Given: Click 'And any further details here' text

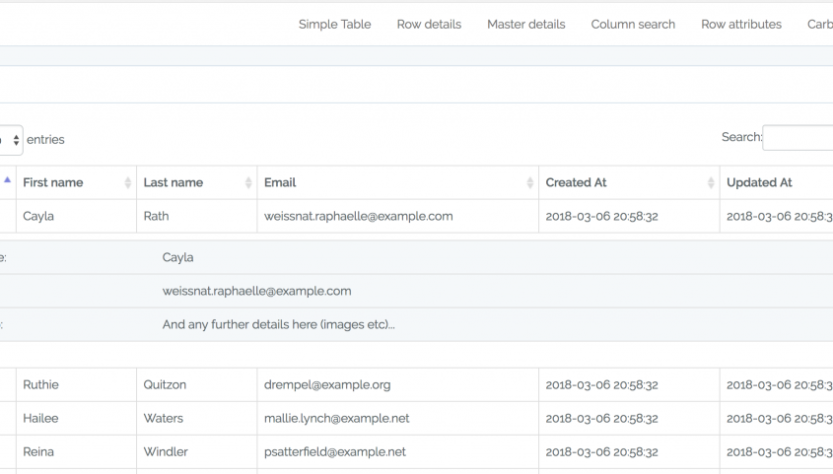Looking at the screenshot, I should coord(278,325).
